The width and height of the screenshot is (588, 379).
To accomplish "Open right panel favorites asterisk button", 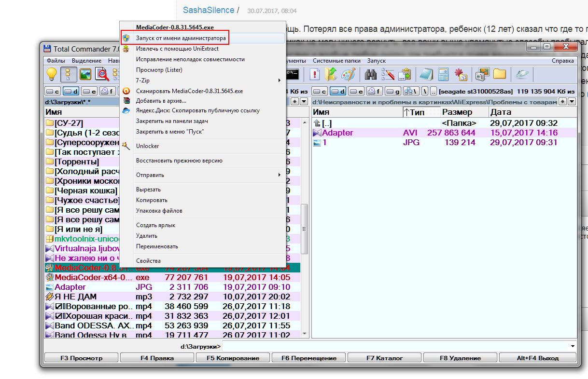I will (x=563, y=101).
